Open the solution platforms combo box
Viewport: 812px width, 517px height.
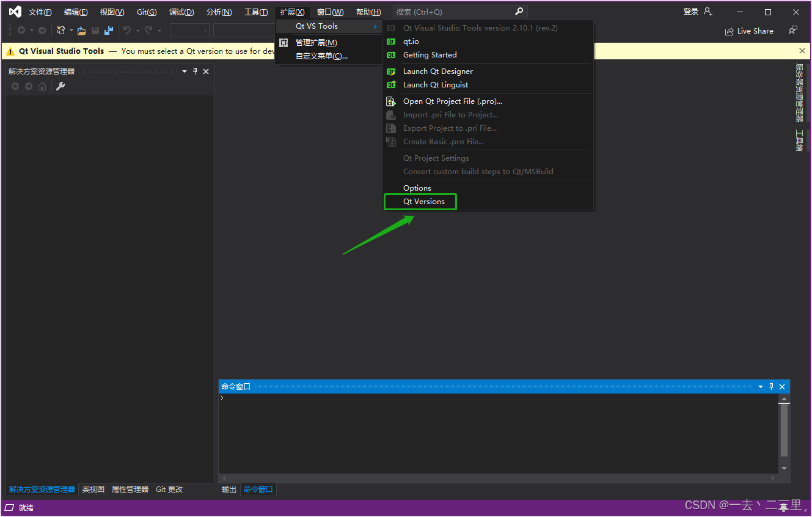coord(244,31)
